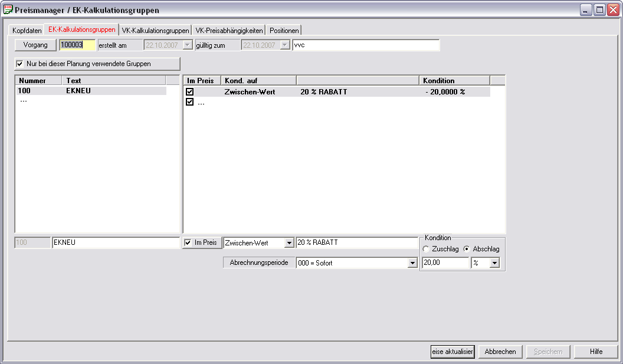Switch to the Kopfdaten tab
This screenshot has width=623, height=364.
(x=27, y=30)
